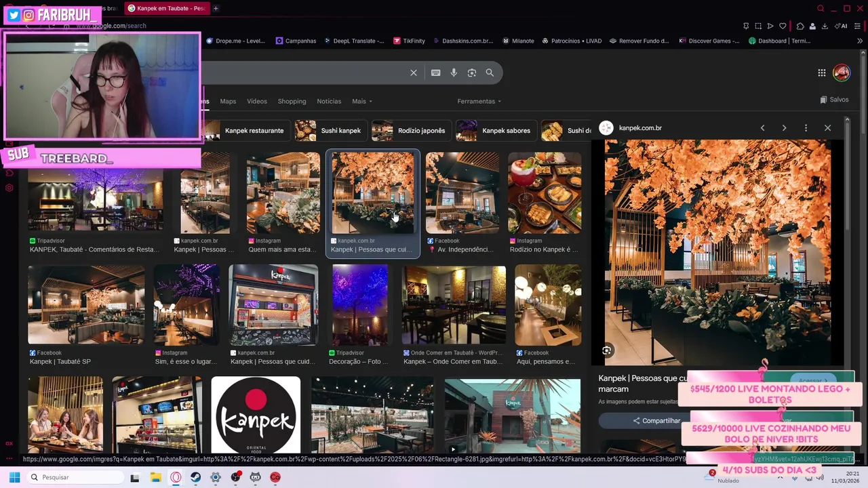Expand the Mais search filter dropdown
The width and height of the screenshot is (868, 488).
pyautogui.click(x=361, y=102)
